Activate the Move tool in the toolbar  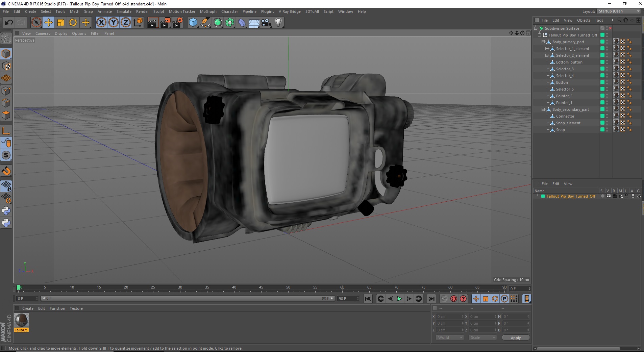(48, 23)
